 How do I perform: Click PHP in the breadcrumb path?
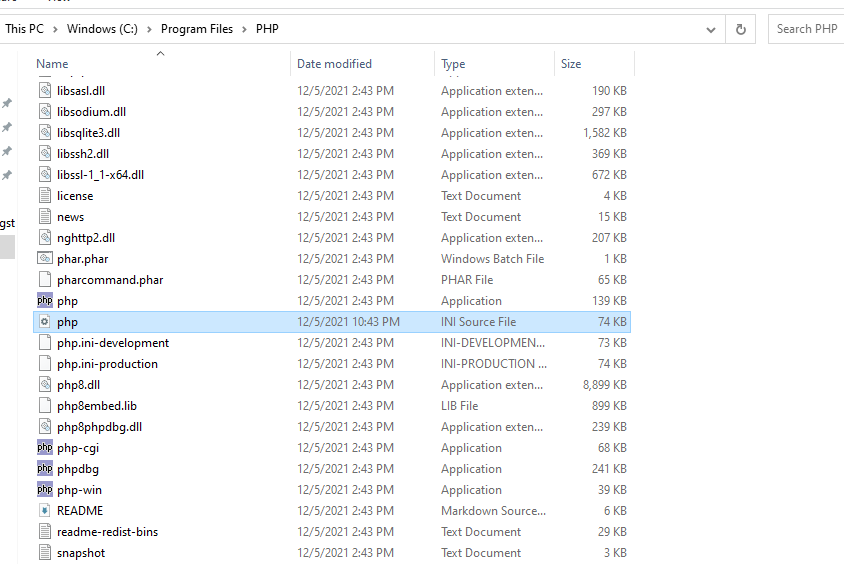[x=267, y=29]
